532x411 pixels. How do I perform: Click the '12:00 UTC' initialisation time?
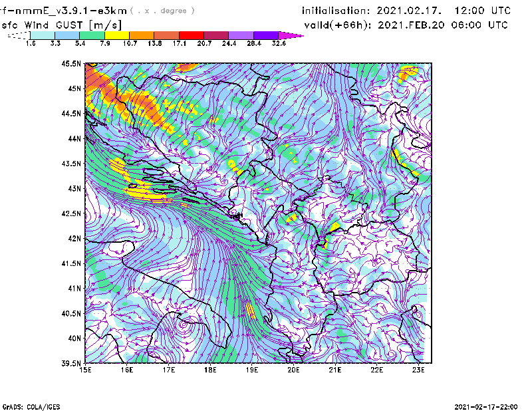pos(483,11)
